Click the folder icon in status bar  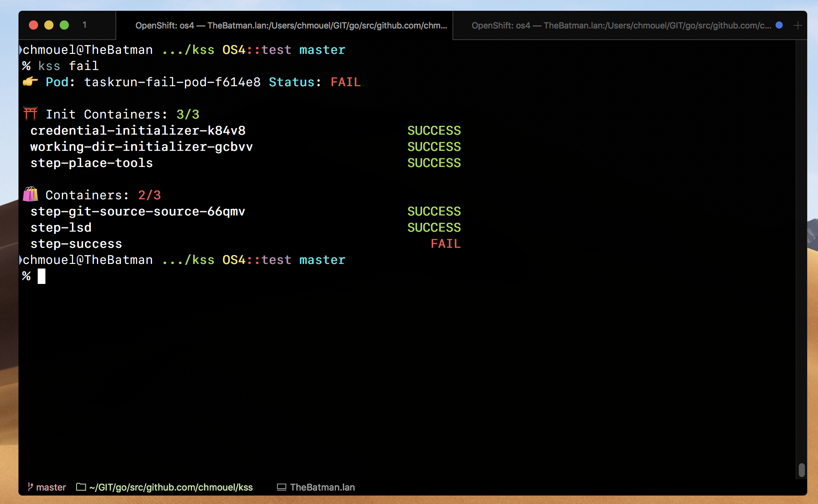coord(81,487)
